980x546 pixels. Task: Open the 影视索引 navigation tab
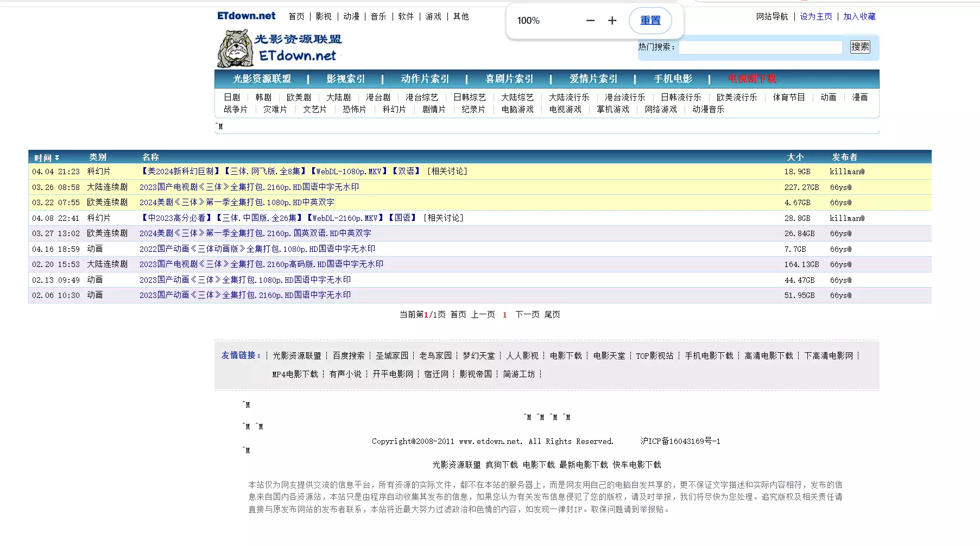coord(345,79)
